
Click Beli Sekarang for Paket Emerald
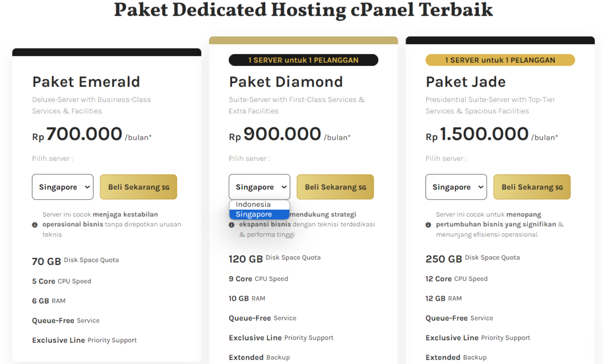click(x=138, y=186)
